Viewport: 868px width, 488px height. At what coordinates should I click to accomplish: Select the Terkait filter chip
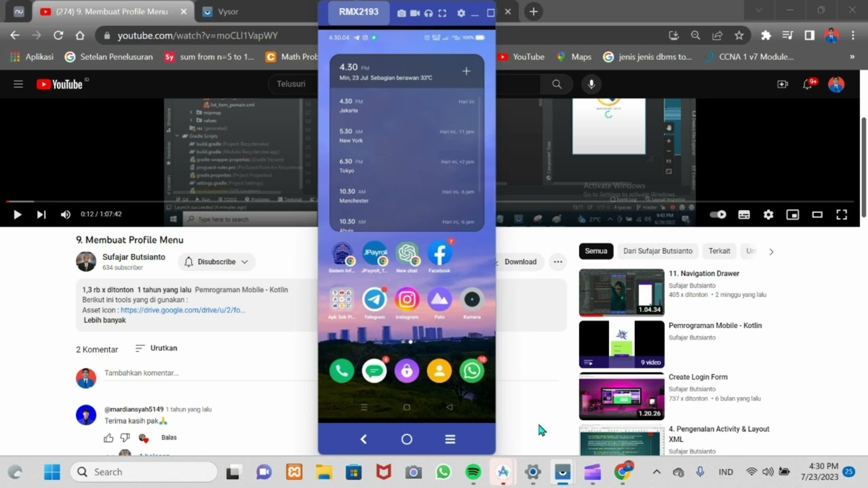[x=719, y=251]
